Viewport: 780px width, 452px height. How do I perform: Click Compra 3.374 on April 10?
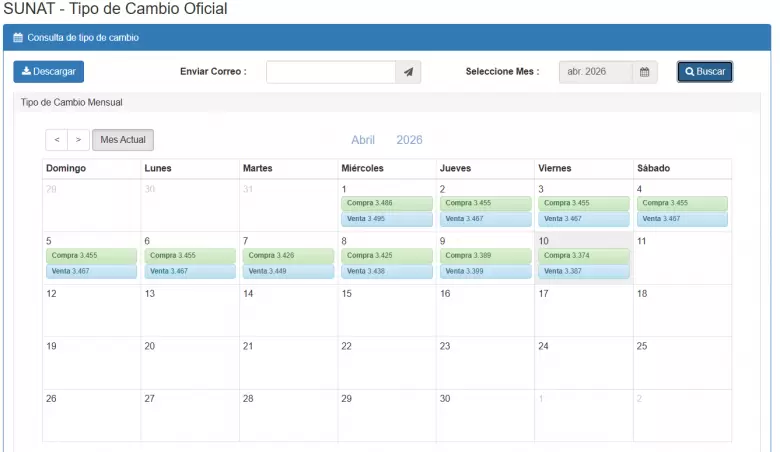584,255
